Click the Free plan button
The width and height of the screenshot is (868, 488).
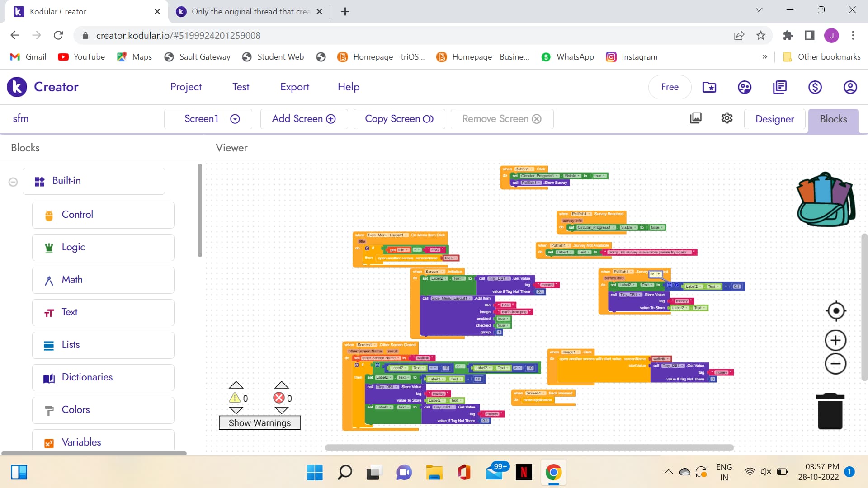pos(670,87)
